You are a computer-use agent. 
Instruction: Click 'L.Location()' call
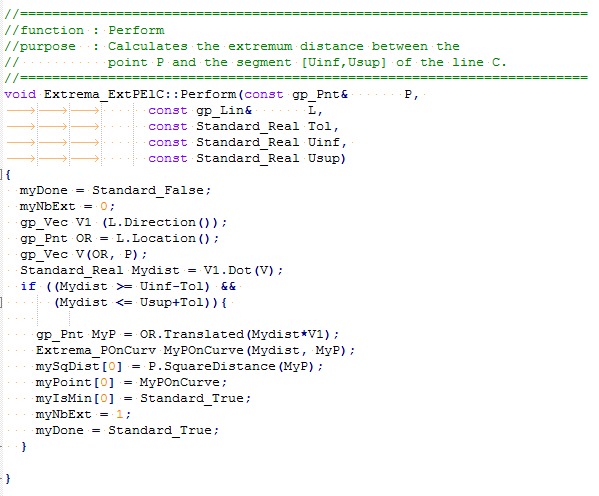tap(164, 238)
